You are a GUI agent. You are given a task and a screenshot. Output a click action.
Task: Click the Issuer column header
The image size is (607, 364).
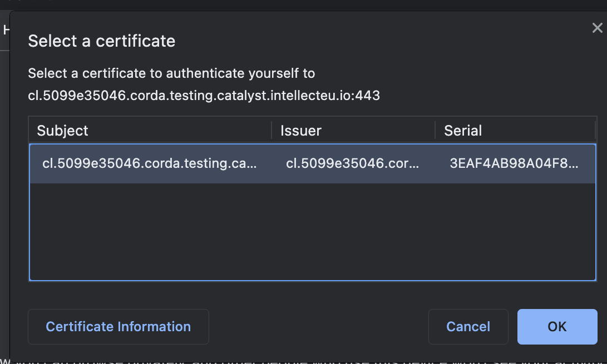(301, 130)
